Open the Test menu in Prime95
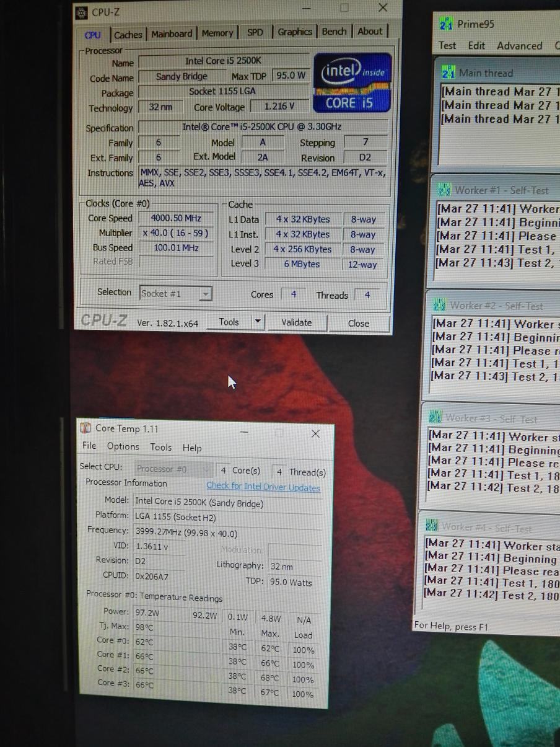 click(x=447, y=45)
